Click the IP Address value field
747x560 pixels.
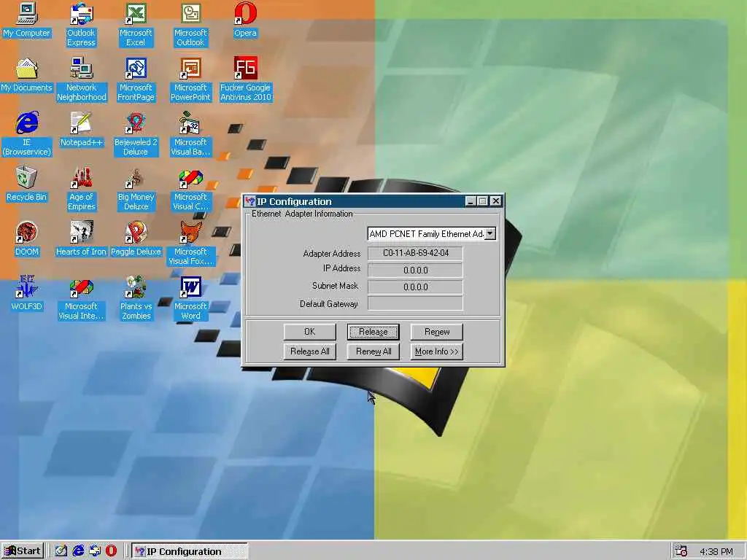coord(415,270)
